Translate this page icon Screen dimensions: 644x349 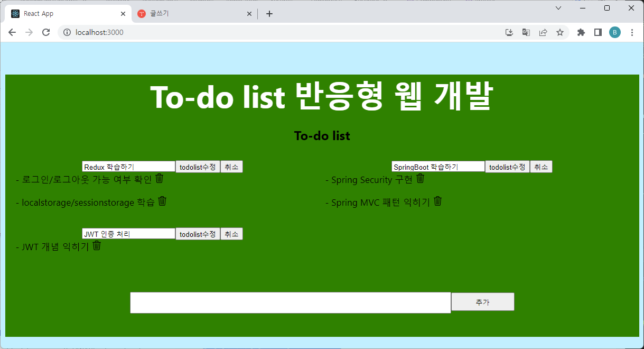[526, 32]
